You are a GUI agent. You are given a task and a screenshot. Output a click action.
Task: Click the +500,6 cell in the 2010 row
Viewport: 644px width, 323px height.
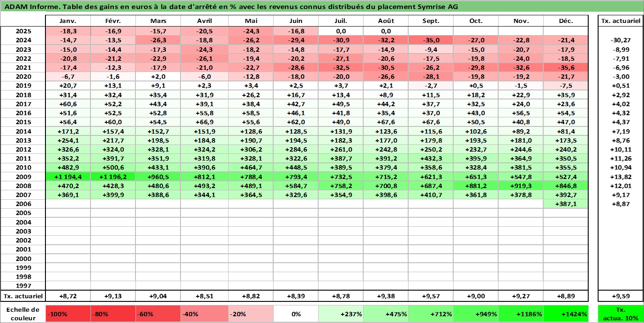(x=113, y=167)
